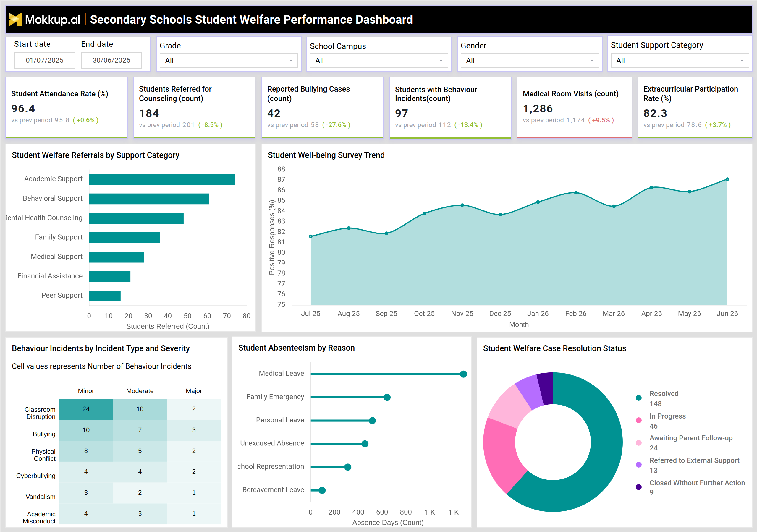The width and height of the screenshot is (757, 532).
Task: Click the Dec 25 trend data point
Action: point(500,215)
